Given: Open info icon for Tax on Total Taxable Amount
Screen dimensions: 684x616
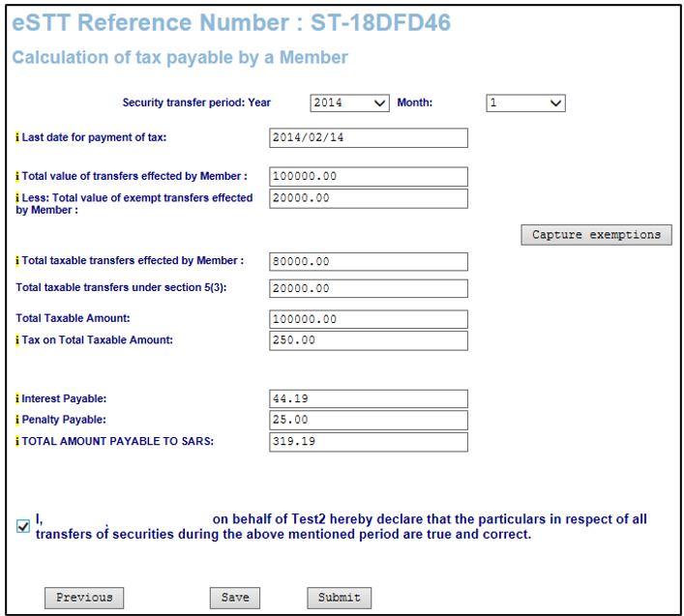Looking at the screenshot, I should coord(17,340).
